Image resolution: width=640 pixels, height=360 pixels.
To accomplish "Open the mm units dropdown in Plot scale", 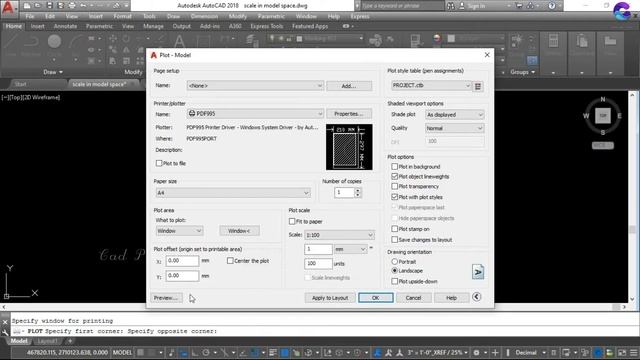I will tap(350, 249).
